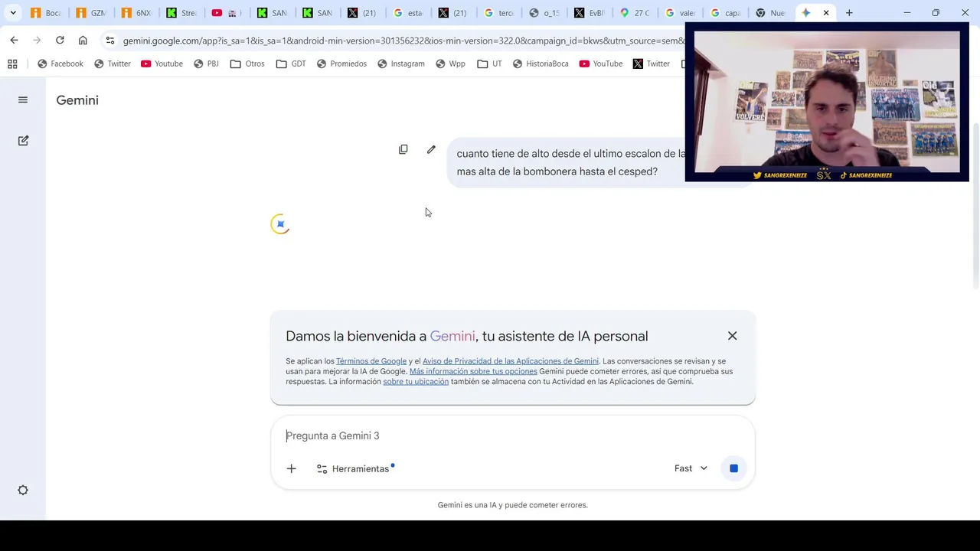The width and height of the screenshot is (980, 551).
Task: Click the Gemini title text
Action: 77,100
